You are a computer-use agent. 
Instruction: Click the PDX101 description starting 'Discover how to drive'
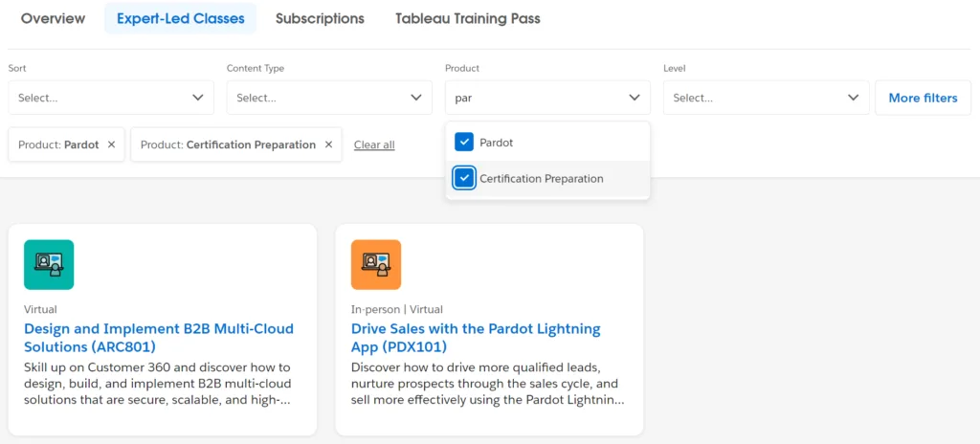tap(487, 383)
